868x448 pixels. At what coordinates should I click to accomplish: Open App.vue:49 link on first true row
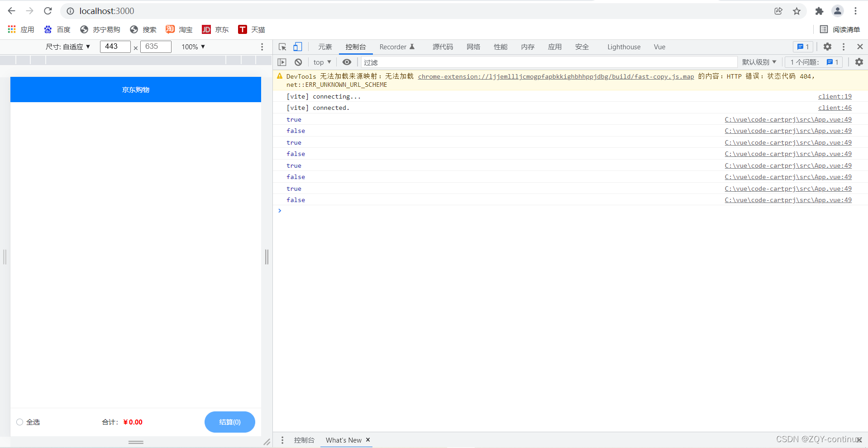[788, 119]
